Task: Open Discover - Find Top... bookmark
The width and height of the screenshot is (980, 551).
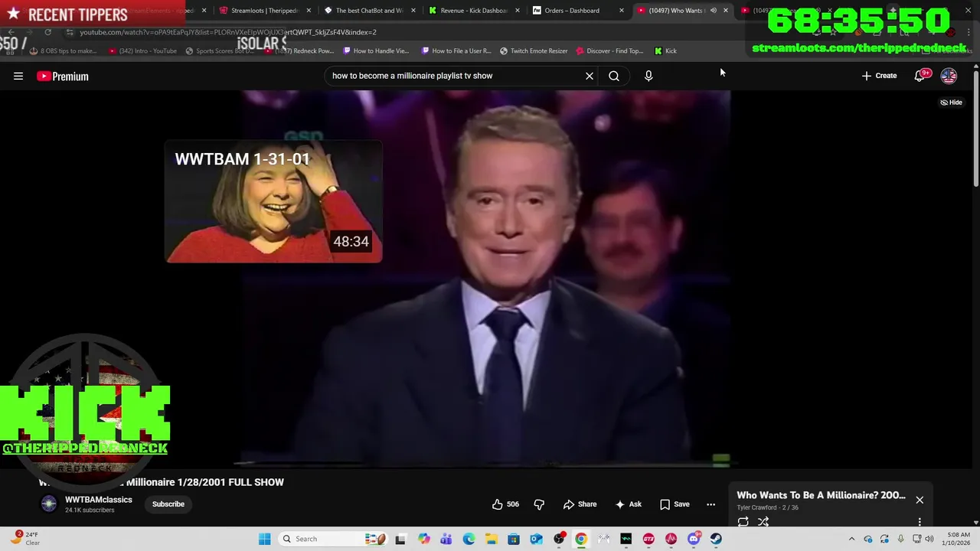Action: click(609, 51)
